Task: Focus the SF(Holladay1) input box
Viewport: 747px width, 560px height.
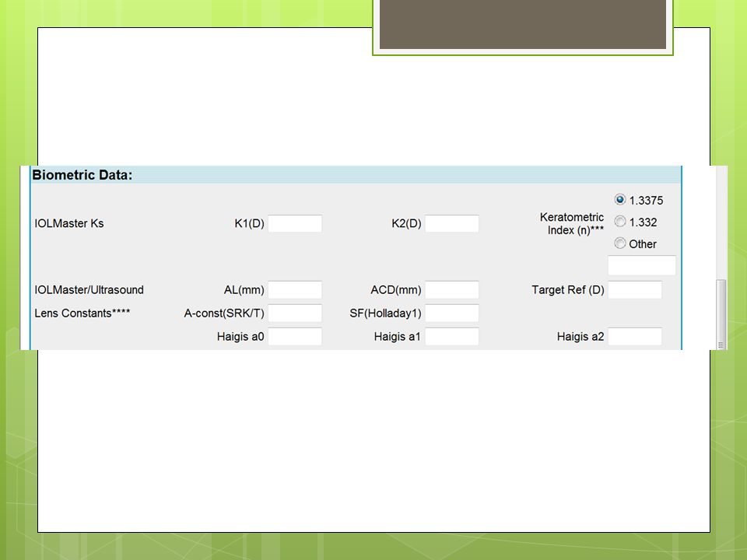Action: tap(451, 313)
